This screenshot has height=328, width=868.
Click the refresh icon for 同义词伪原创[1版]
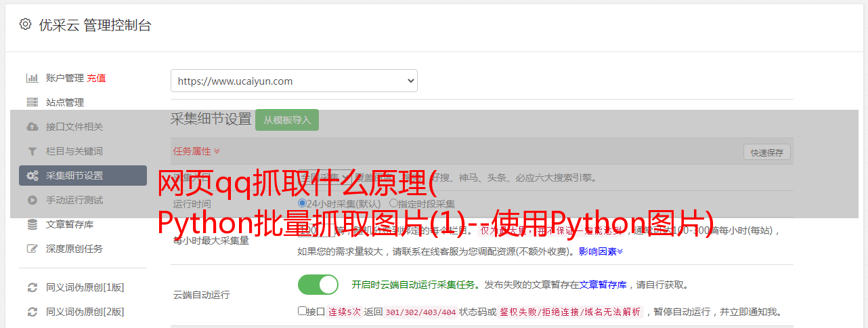32,287
